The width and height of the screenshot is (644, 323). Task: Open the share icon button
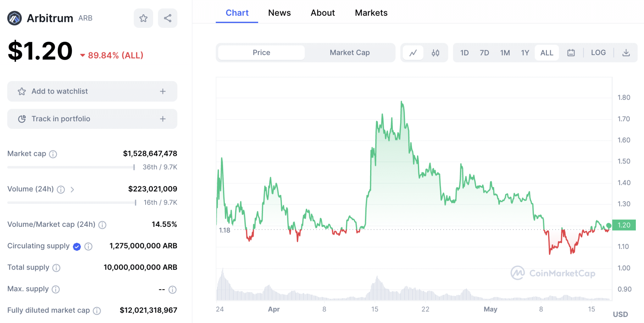coord(168,18)
